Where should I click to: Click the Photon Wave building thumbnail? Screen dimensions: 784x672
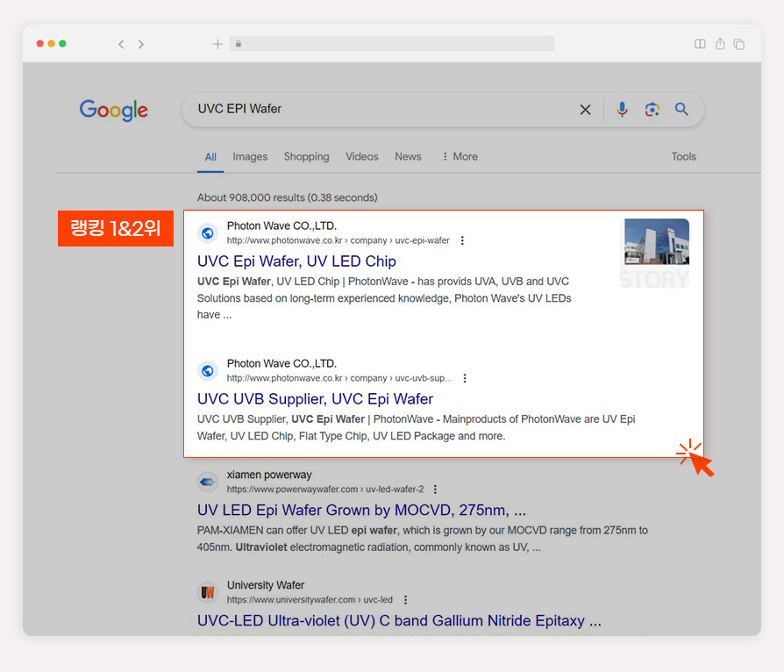[x=654, y=254]
